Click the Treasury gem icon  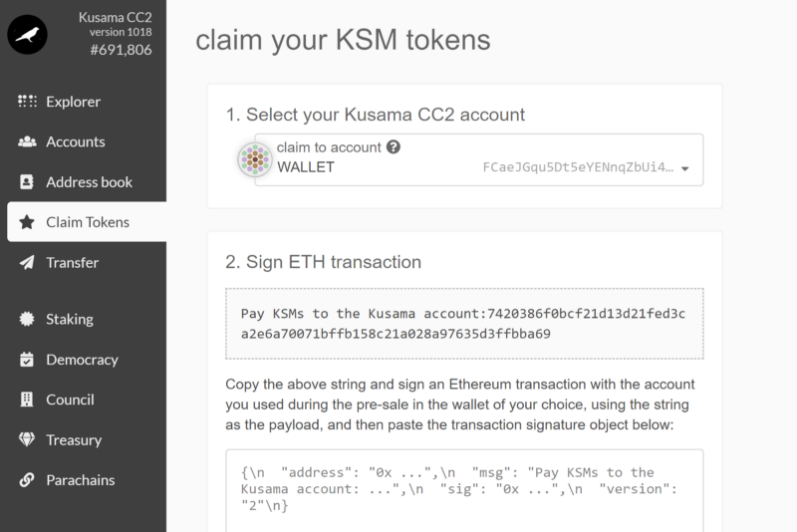tap(27, 439)
